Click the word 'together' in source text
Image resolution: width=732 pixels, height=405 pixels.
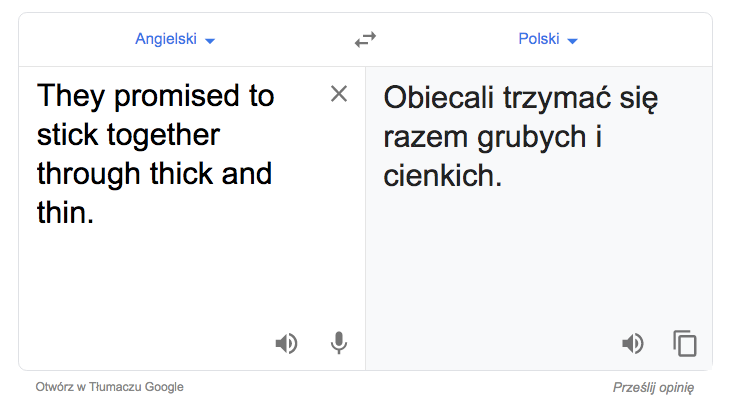click(x=163, y=135)
